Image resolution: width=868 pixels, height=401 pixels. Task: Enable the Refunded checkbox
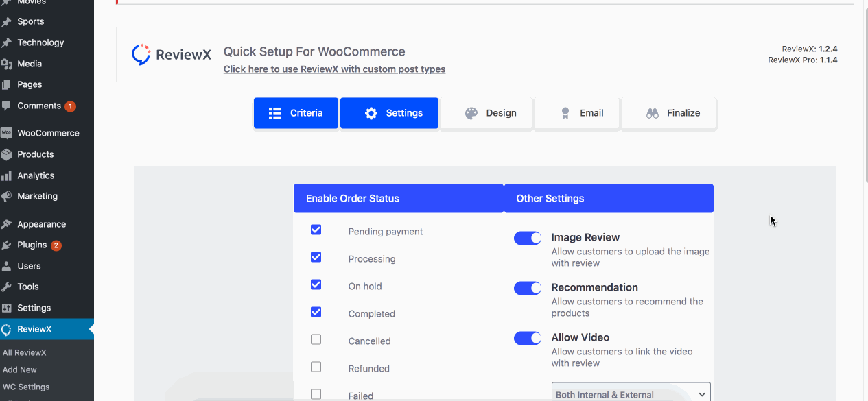click(x=316, y=367)
